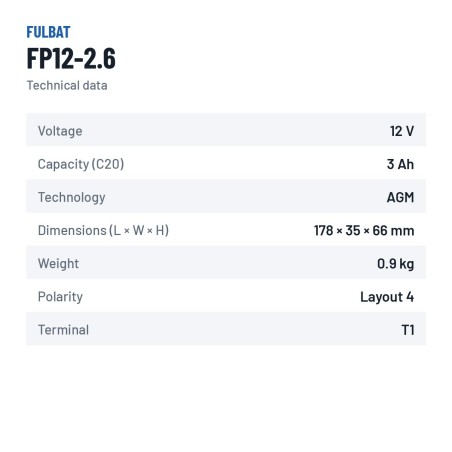Click the T1 terminal value
Viewport: 452px width, 452px height.
click(x=408, y=330)
